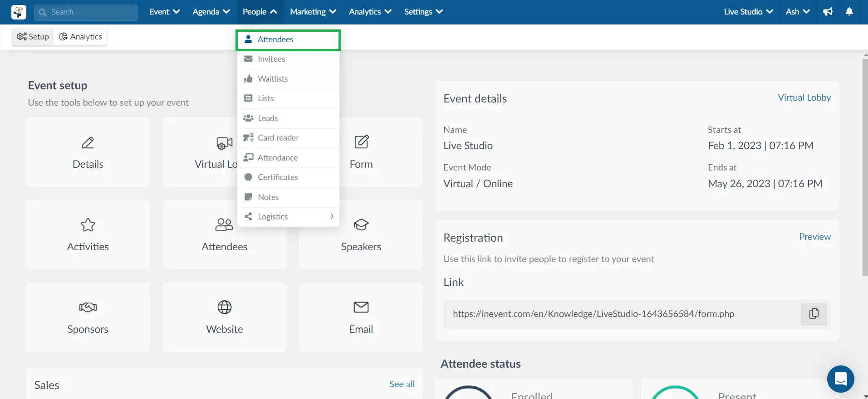The width and height of the screenshot is (868, 399).
Task: Collapse the People dropdown menu
Action: [260, 12]
